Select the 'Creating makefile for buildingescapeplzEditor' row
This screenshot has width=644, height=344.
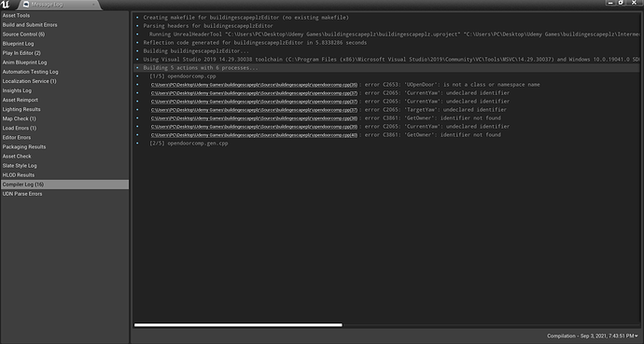[x=386, y=18]
